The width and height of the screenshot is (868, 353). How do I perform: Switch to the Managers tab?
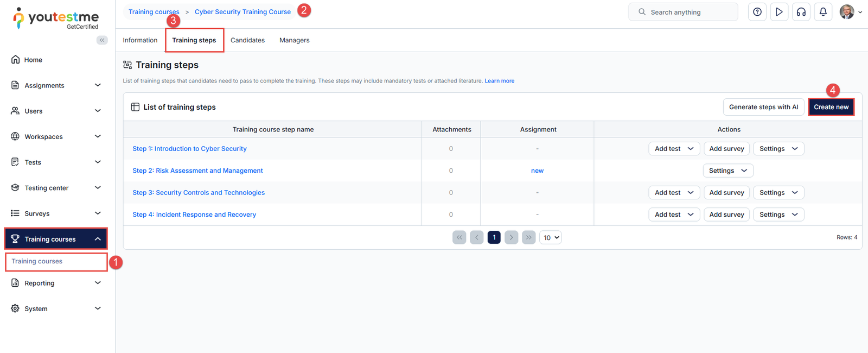(x=294, y=40)
